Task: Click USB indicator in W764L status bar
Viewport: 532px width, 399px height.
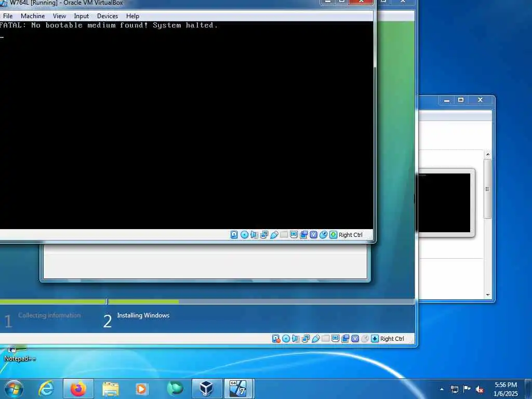Action: (274, 235)
